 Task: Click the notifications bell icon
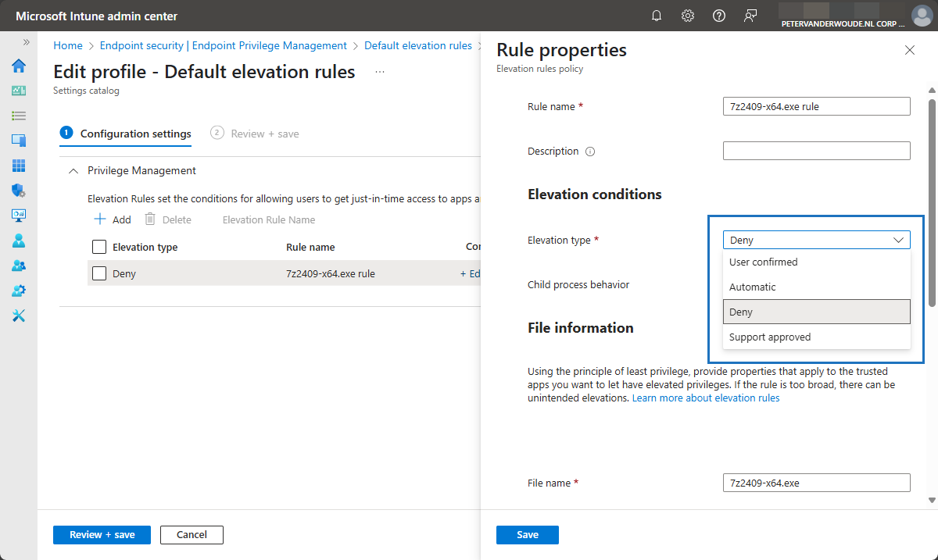coord(657,16)
